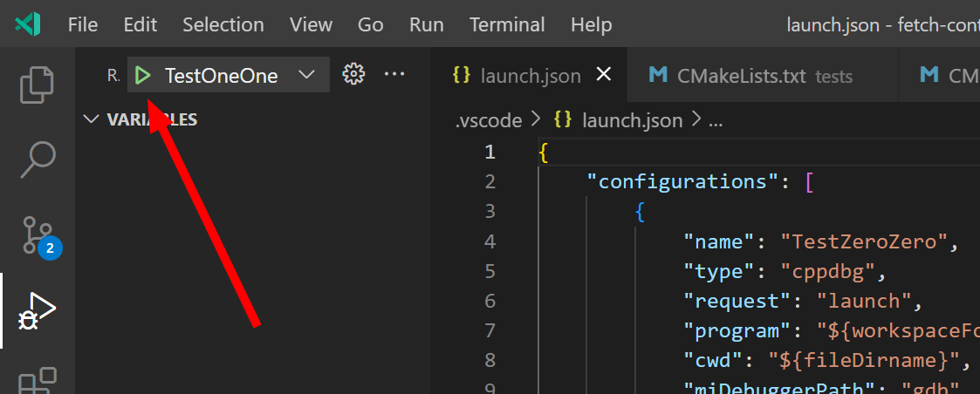980x394 pixels.
Task: Open the Selection menu
Action: coord(223,25)
